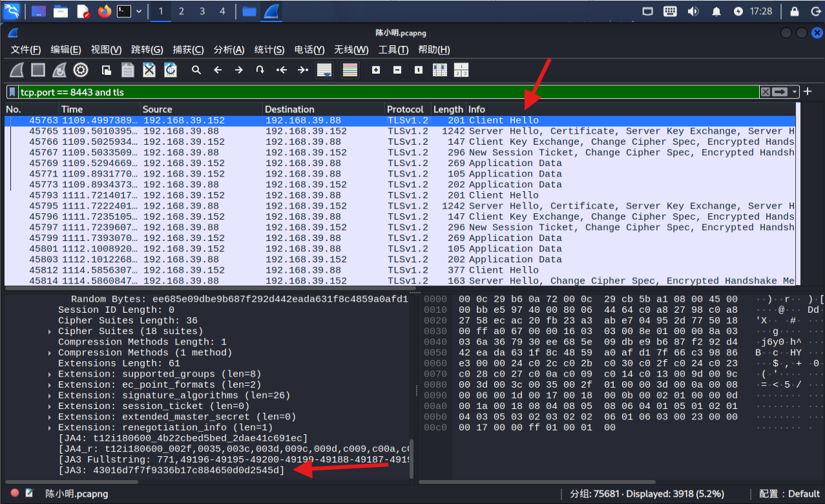Go to previous packet arrow icon
Image resolution: width=825 pixels, height=504 pixels.
pyautogui.click(x=218, y=70)
